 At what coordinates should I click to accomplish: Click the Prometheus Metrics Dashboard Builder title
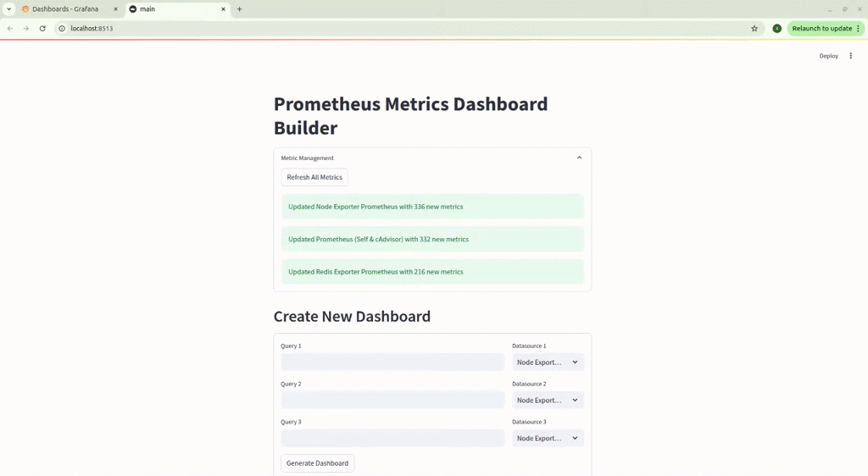411,115
